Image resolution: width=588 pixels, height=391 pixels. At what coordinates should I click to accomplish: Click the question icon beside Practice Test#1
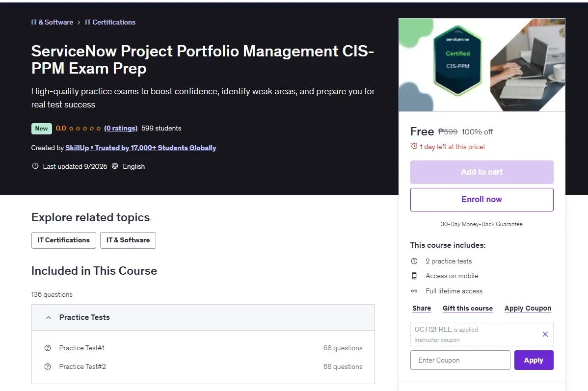coord(48,348)
